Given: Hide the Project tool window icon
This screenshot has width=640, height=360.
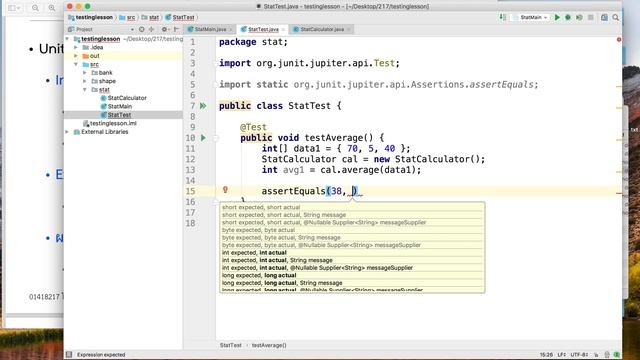Looking at the screenshot, I should coord(176,29).
